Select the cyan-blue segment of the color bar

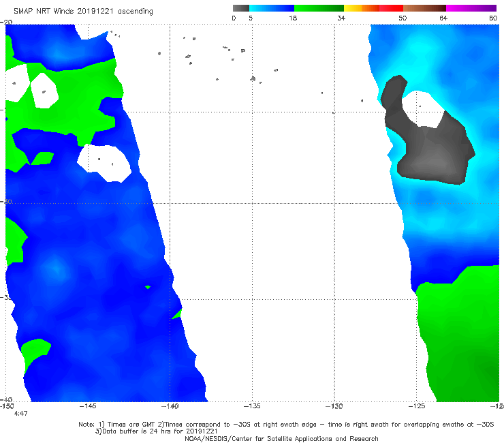(x=272, y=8)
